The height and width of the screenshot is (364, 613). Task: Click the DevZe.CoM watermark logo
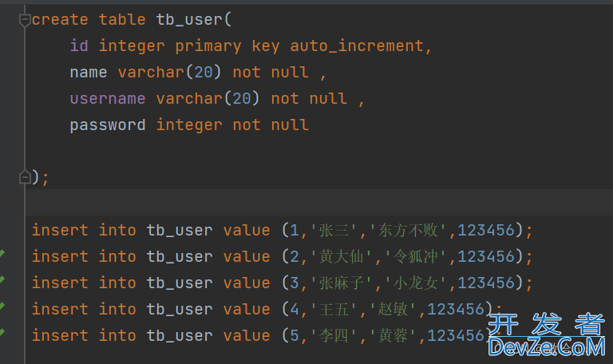(x=547, y=348)
